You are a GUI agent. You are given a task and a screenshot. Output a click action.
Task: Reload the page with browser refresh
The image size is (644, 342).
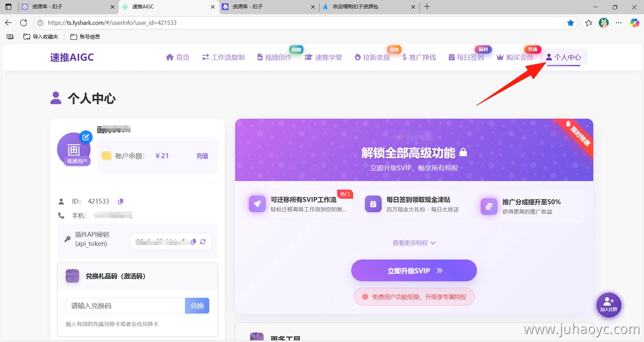(x=23, y=23)
